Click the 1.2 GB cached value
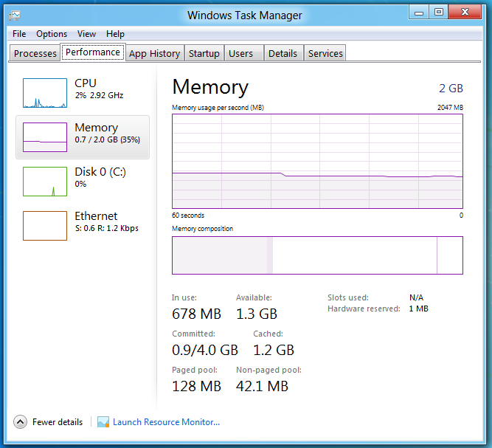The width and height of the screenshot is (492, 448). [274, 350]
